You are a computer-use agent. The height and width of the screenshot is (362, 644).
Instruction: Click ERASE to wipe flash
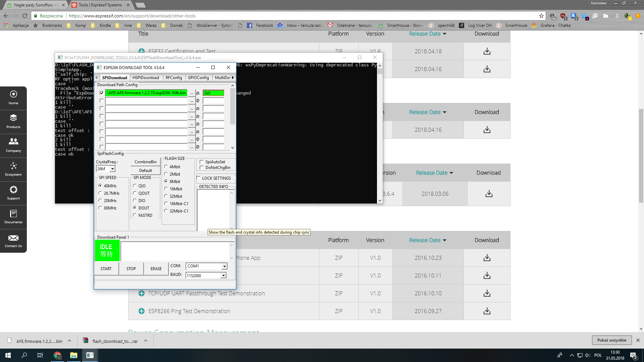click(156, 269)
